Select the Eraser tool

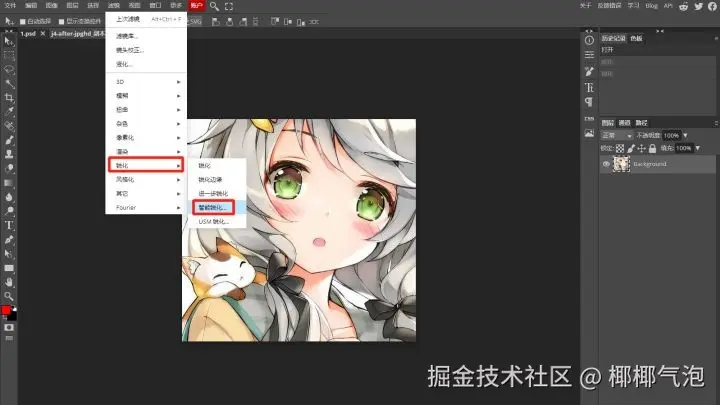9,169
